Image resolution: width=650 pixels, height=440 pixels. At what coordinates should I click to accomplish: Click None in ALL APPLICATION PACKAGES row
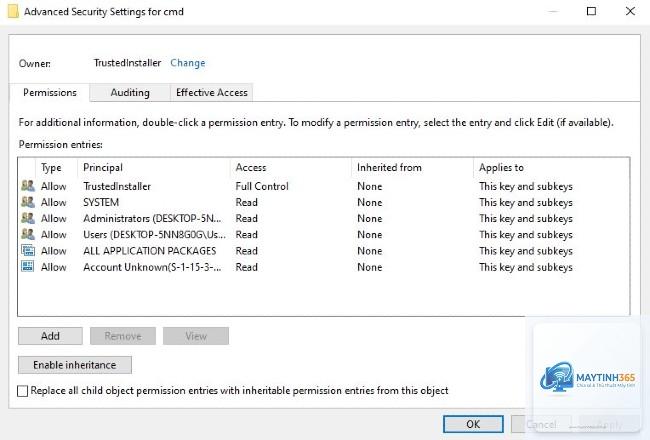point(370,251)
